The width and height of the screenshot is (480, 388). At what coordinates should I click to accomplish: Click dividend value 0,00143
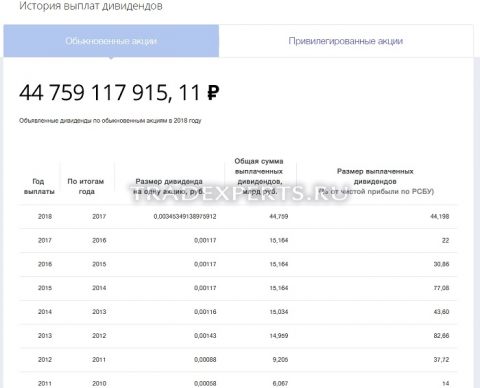pos(205,336)
